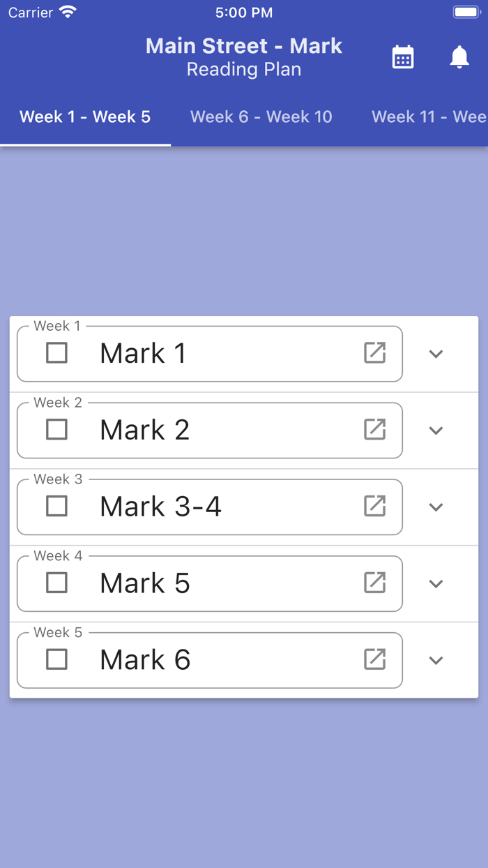Open the calendar icon in the header

click(403, 57)
